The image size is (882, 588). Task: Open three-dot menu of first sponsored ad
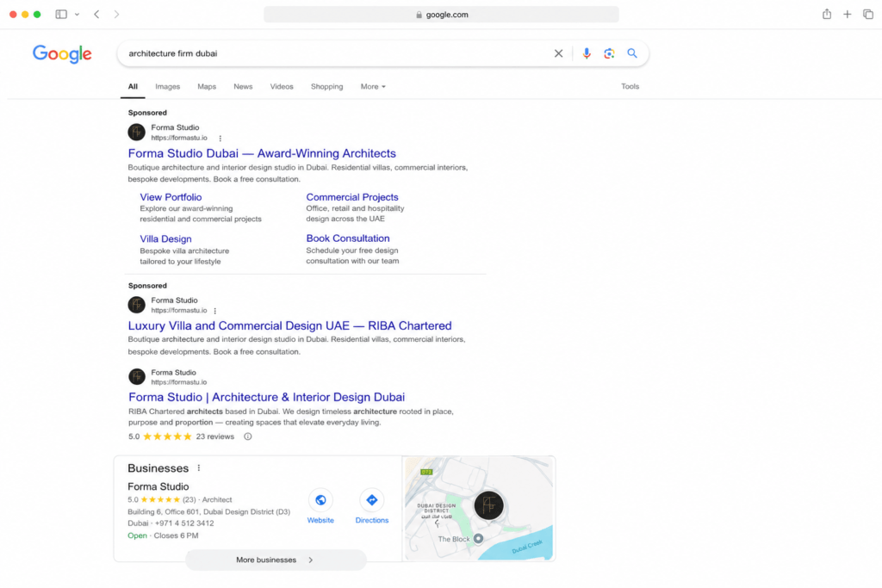click(x=220, y=139)
